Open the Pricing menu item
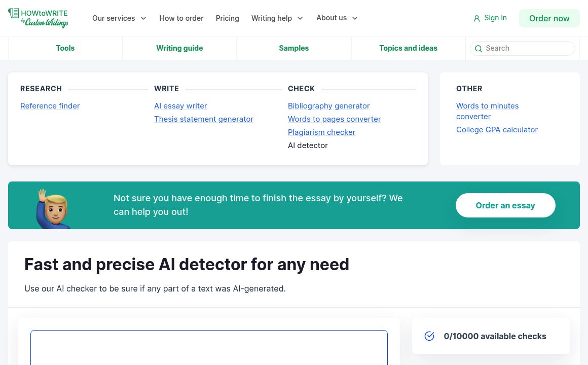The height and width of the screenshot is (365, 588). pos(227,18)
